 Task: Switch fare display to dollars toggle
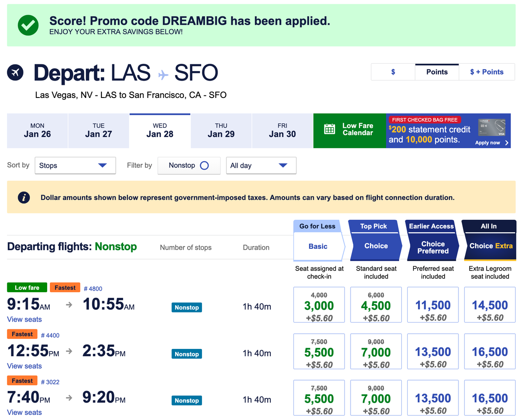tap(393, 72)
